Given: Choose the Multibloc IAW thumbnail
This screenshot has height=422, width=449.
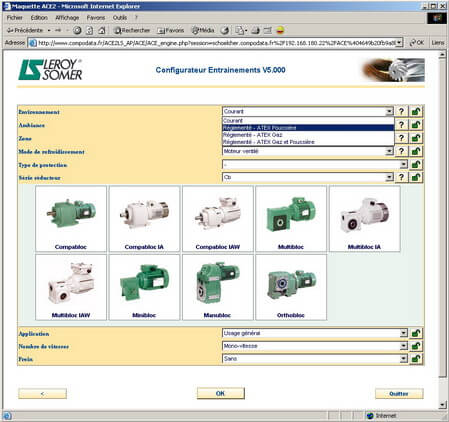Looking at the screenshot, I should point(71,287).
